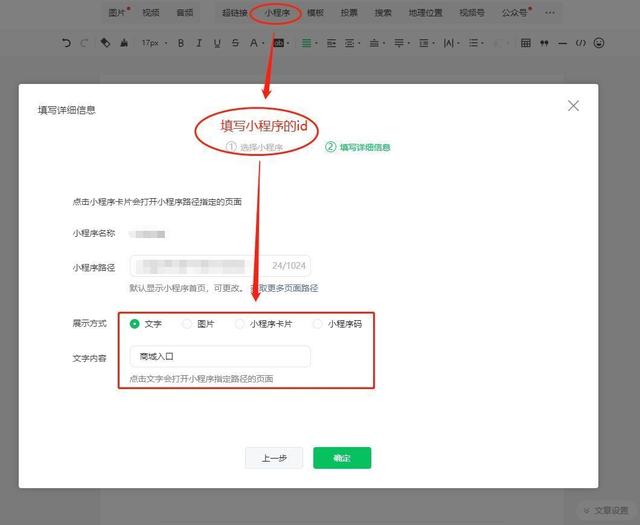Toggle underline formatting (U)
Viewport: 640px width, 525px height.
(217, 43)
